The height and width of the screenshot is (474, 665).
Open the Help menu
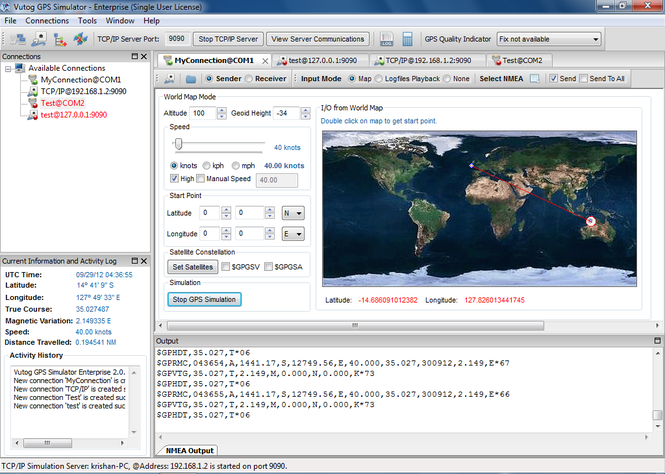tap(151, 21)
